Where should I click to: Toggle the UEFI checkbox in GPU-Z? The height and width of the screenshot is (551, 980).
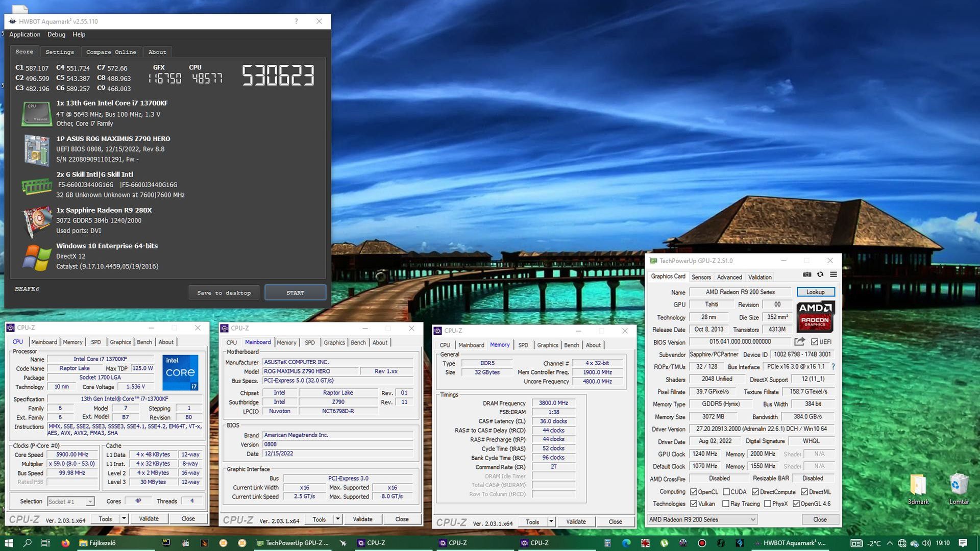coord(815,342)
